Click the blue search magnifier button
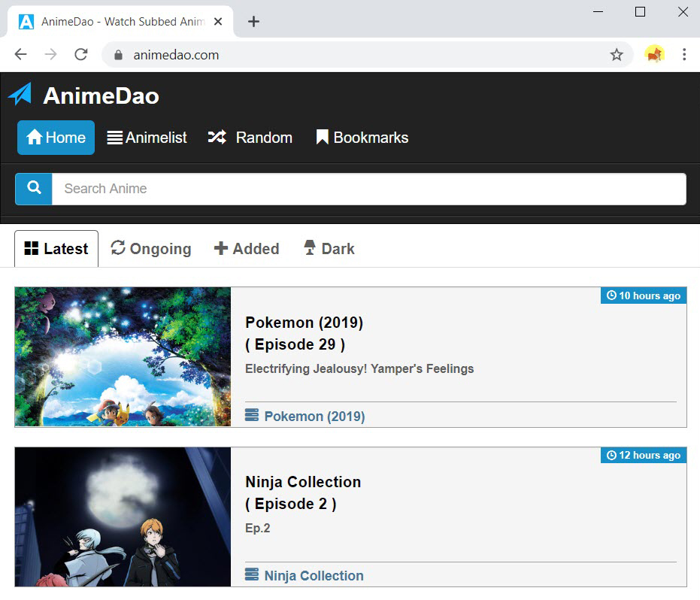Image resolution: width=700 pixels, height=600 pixels. (x=34, y=189)
